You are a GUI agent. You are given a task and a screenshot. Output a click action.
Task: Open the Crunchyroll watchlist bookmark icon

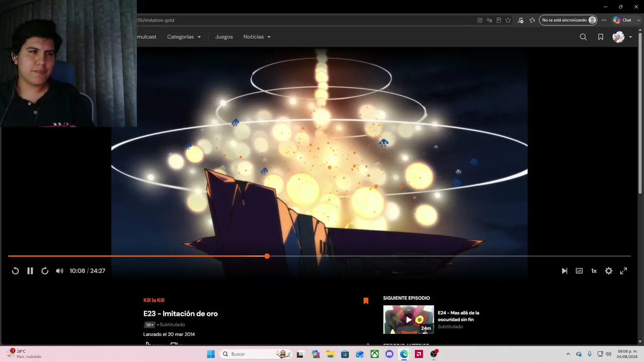pos(601,37)
